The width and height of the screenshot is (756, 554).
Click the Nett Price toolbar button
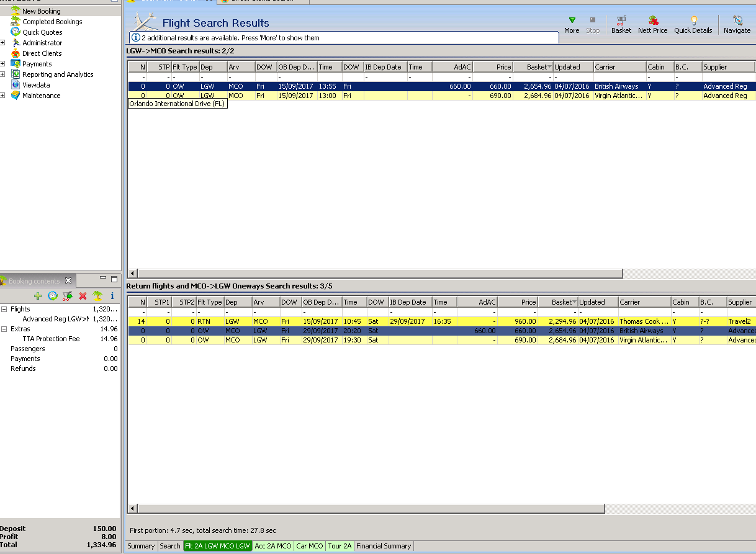[653, 25]
